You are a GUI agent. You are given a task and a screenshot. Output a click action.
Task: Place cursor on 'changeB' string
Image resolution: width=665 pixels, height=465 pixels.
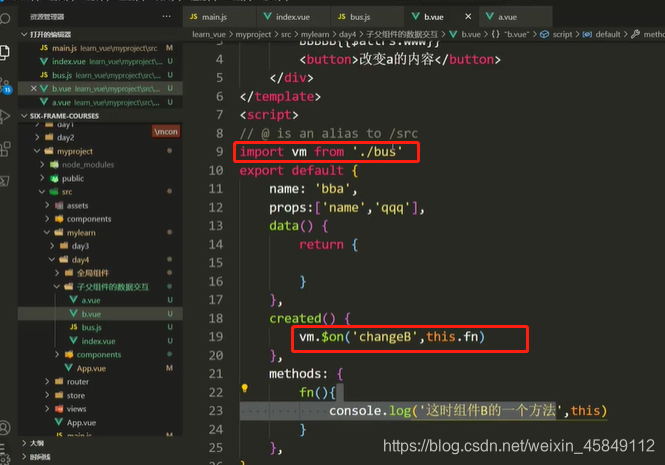(x=385, y=337)
